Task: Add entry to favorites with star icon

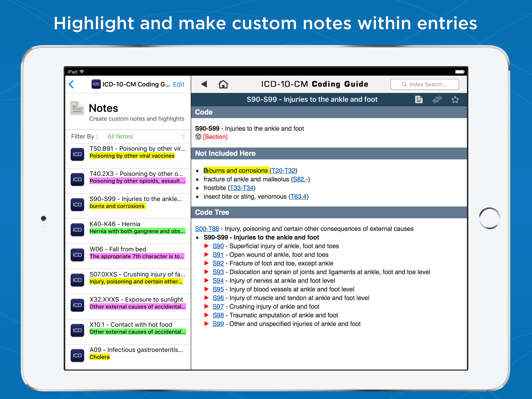Action: 455,99
